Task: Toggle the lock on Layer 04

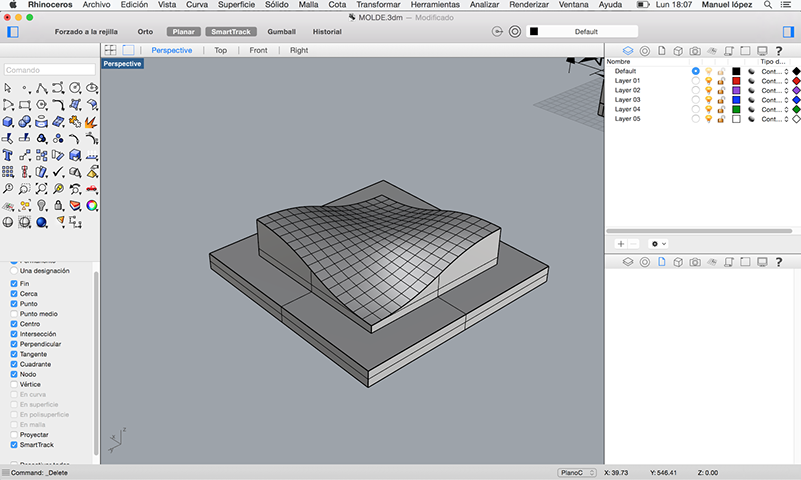Action: point(721,109)
